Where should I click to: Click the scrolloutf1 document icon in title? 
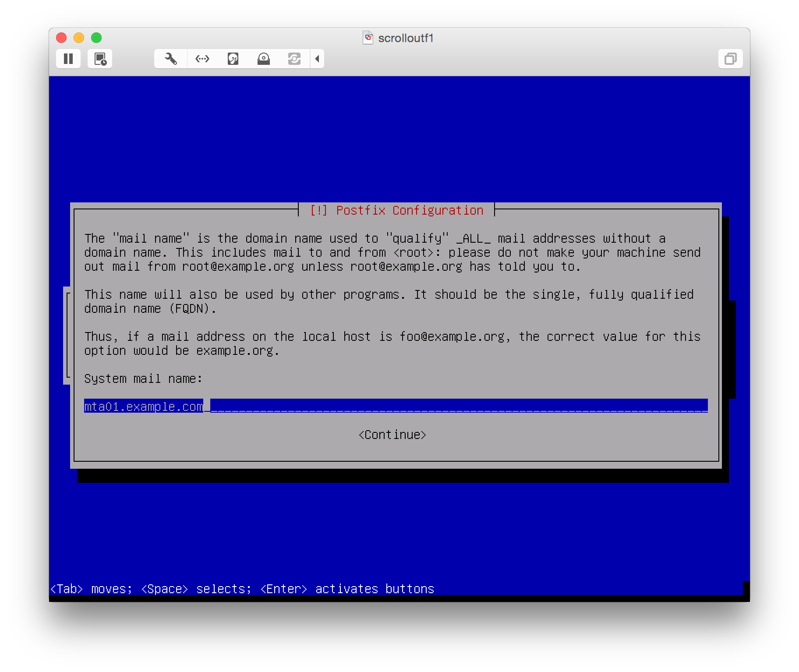click(x=368, y=38)
